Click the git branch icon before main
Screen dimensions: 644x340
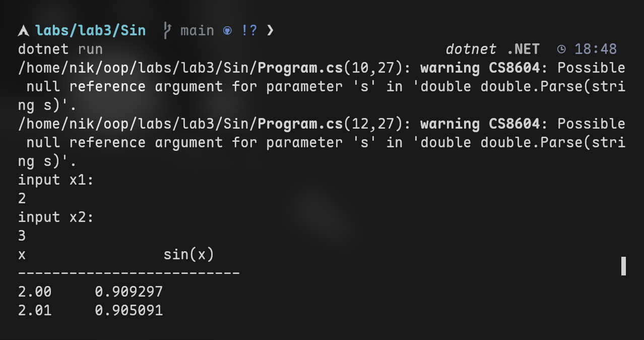click(168, 31)
